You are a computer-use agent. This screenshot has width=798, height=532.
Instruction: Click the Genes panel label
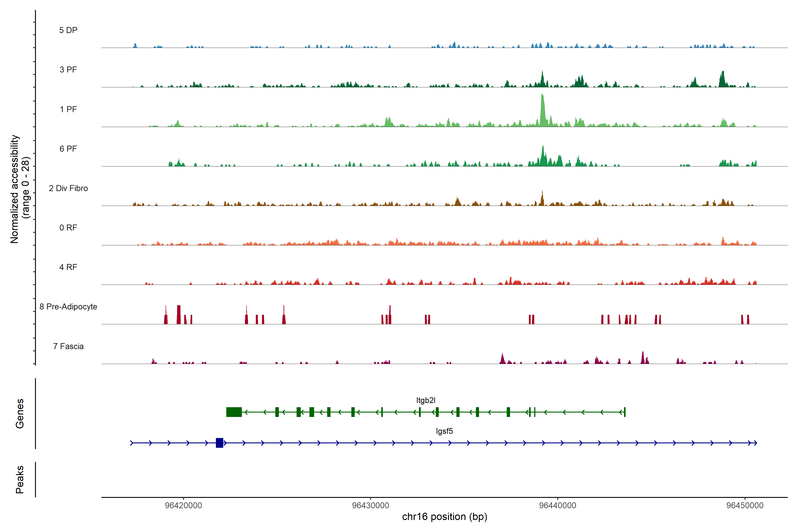20,413
